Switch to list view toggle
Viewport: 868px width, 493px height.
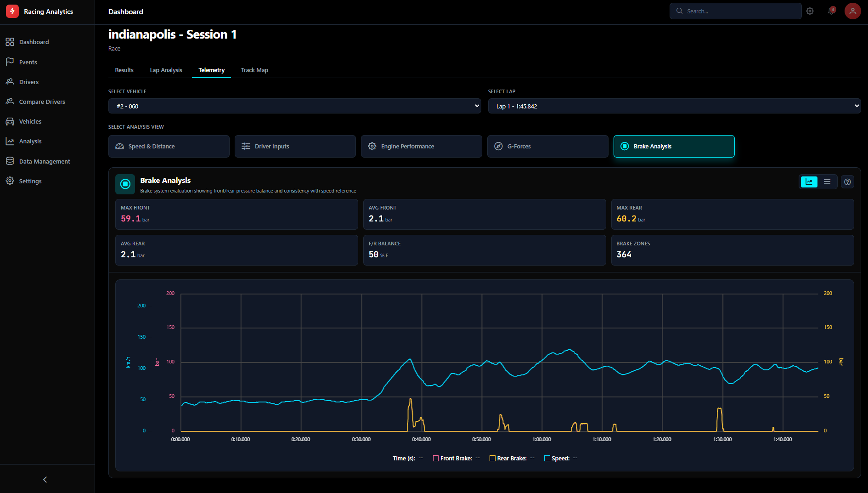point(827,181)
